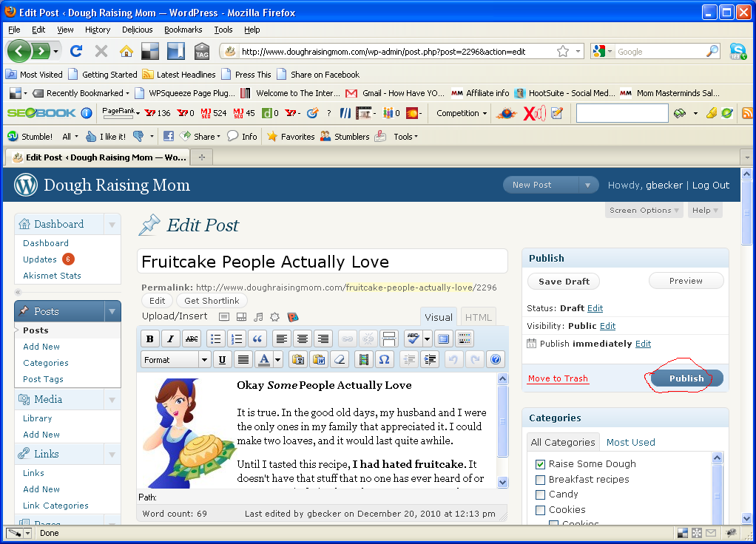Viewport: 756px width, 544px height.
Task: Switch editor to HTML tab
Action: [479, 317]
